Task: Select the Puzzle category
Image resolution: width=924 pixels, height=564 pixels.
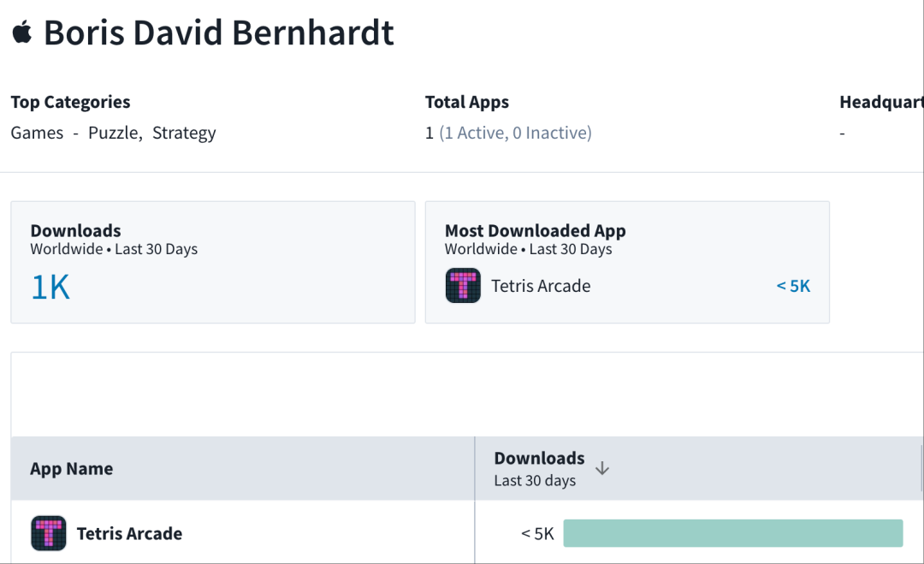Action: [x=114, y=133]
